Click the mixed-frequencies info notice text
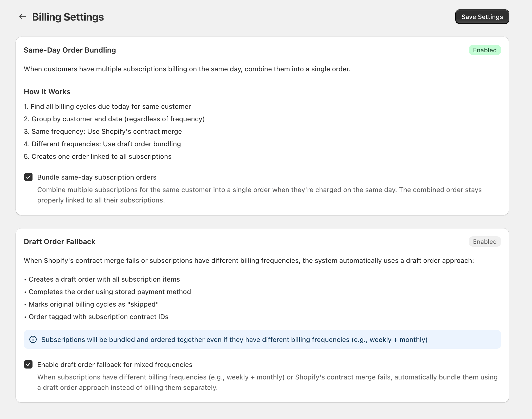This screenshot has height=419, width=532. pyautogui.click(x=234, y=339)
